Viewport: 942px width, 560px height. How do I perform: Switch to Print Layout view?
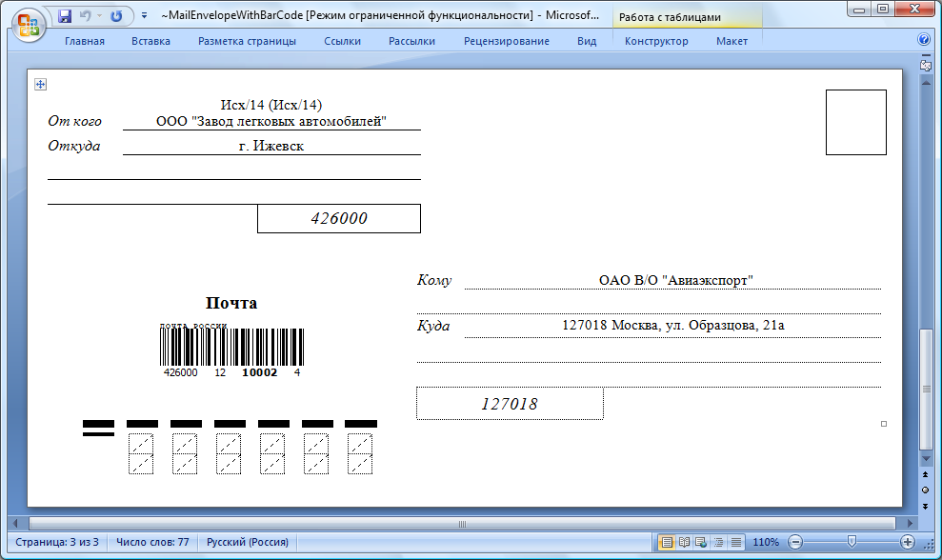coord(666,542)
